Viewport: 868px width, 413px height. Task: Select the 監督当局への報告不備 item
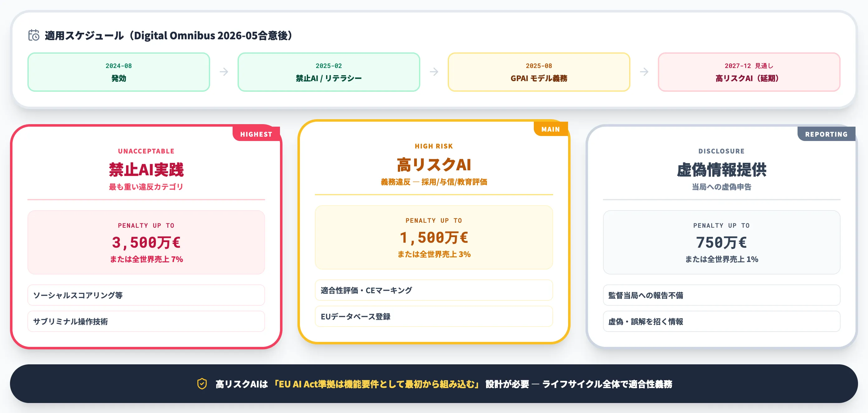721,295
